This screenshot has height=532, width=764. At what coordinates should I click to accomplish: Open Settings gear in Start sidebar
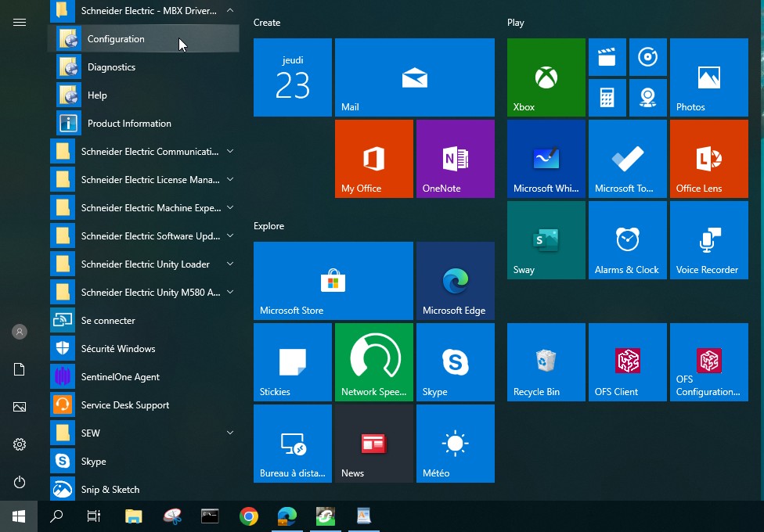[20, 444]
